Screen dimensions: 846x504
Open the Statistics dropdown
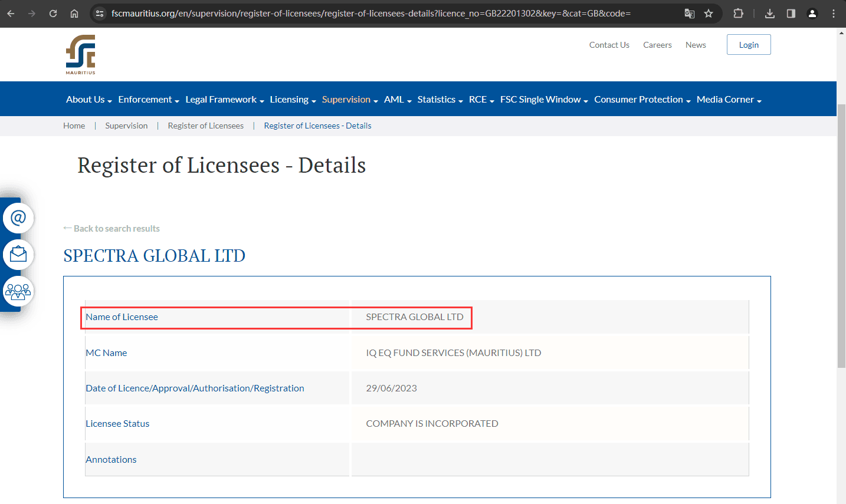click(440, 100)
